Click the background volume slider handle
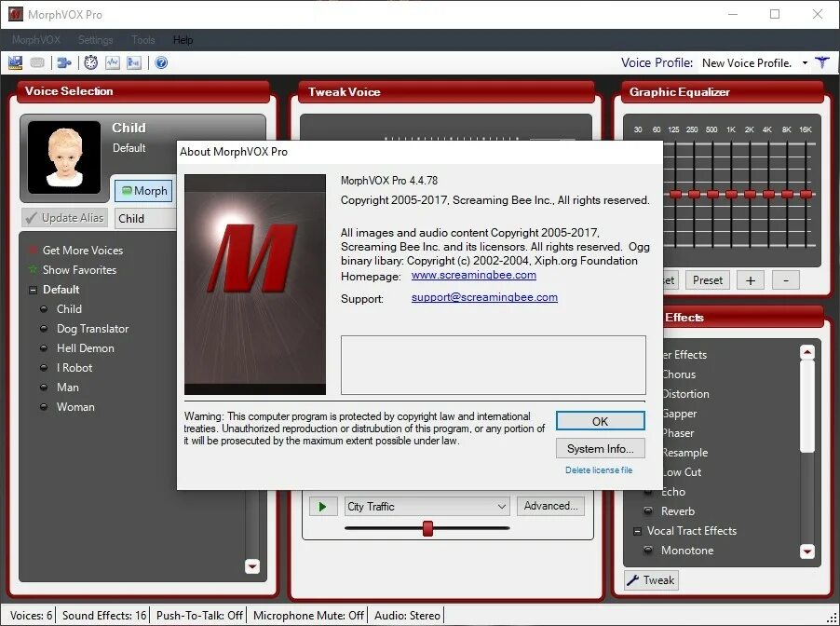This screenshot has height=626, width=840. [x=427, y=528]
